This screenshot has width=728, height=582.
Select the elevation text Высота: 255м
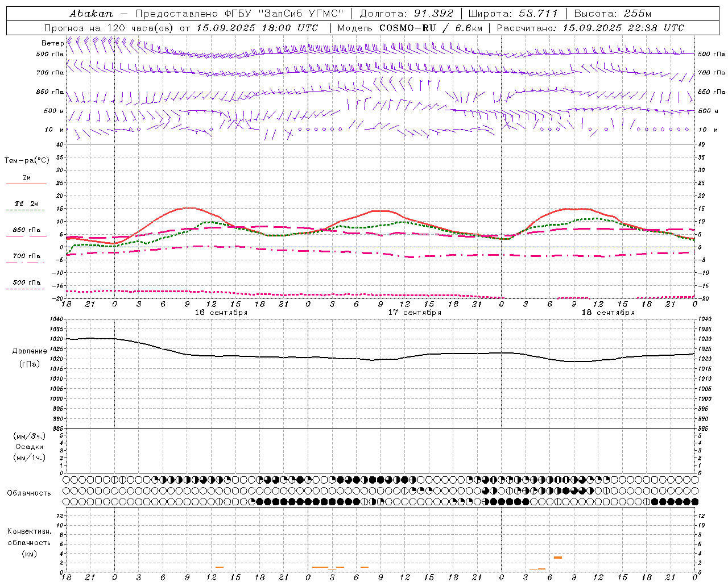pos(613,13)
